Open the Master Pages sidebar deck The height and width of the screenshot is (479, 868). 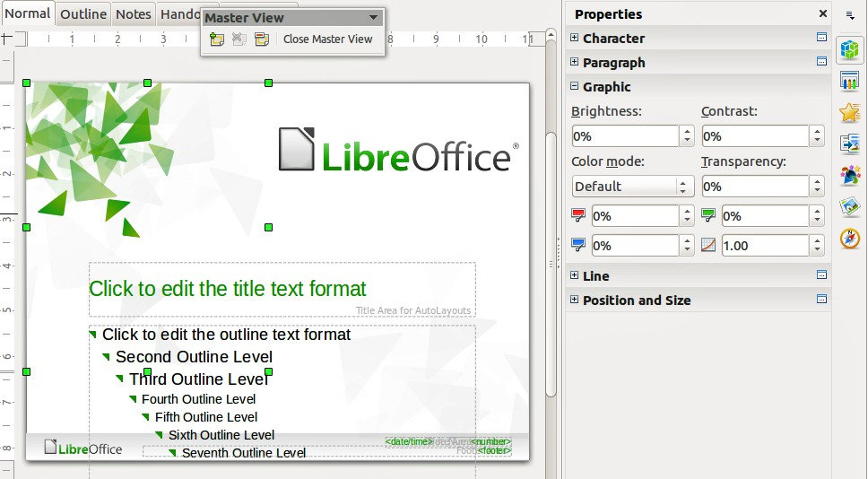coord(849,81)
